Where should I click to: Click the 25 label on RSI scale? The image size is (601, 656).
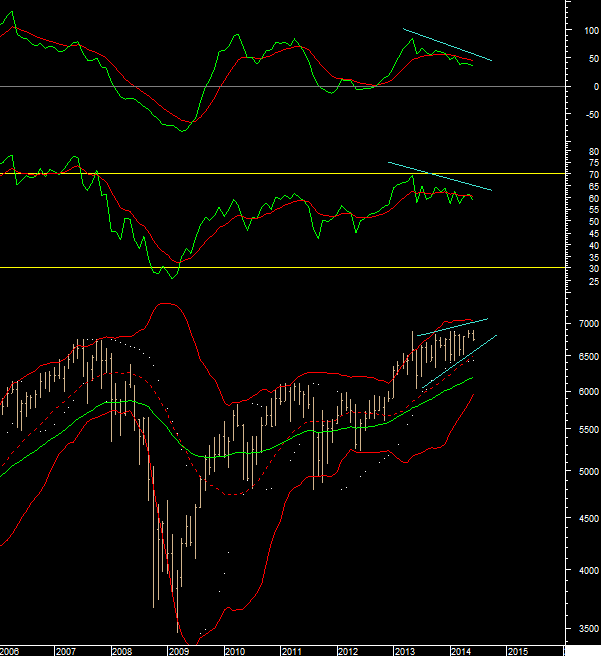point(594,282)
